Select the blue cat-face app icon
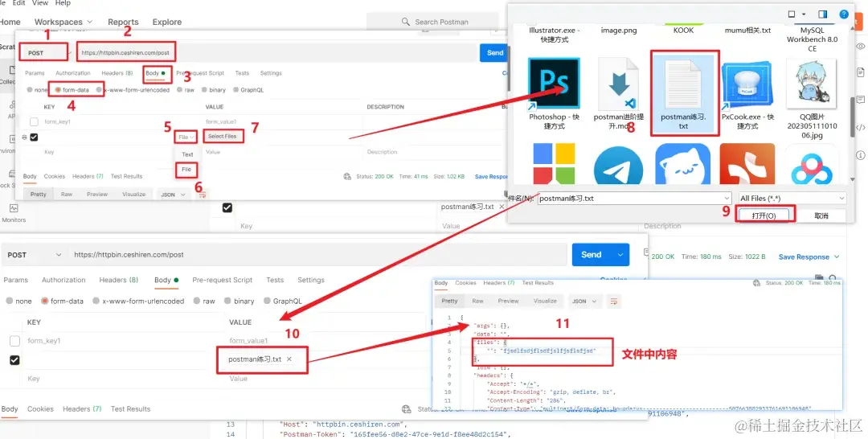This screenshot has width=868, height=439. tap(682, 164)
